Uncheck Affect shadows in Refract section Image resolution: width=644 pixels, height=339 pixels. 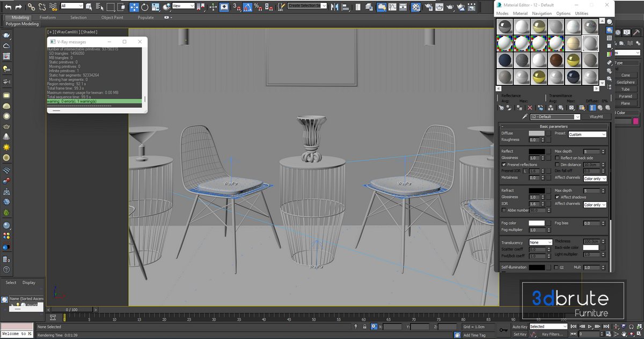557,197
